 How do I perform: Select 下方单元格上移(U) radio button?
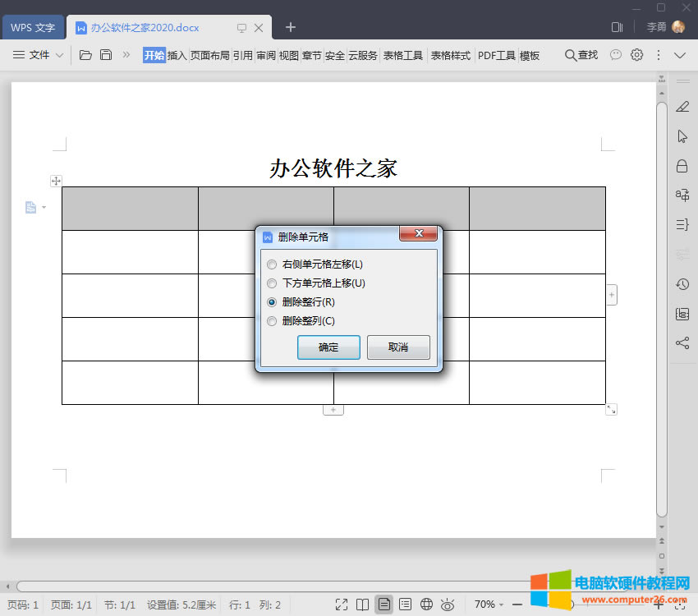coord(272,283)
